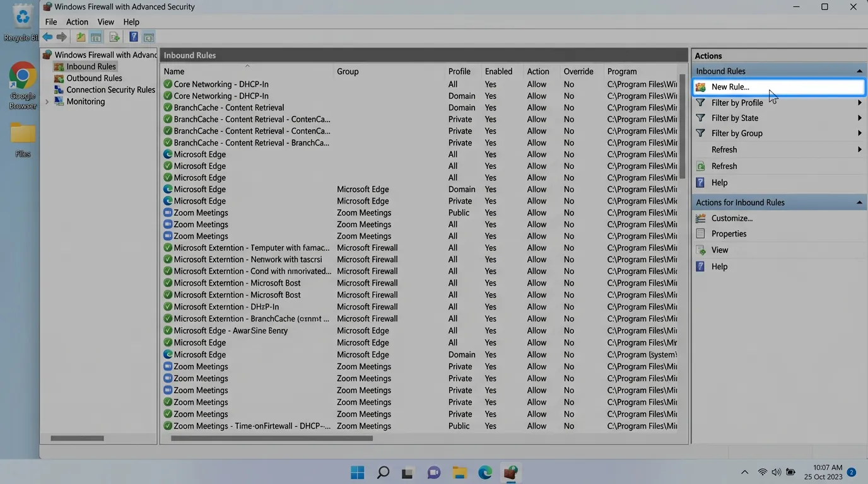Screen dimensions: 868x484
Task: Click the rules list horizontal scrollbar
Action: point(272,438)
